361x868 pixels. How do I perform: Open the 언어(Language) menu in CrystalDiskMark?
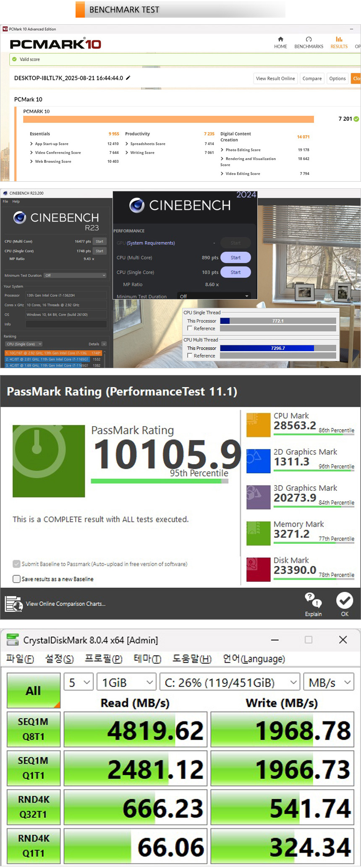coord(254,659)
